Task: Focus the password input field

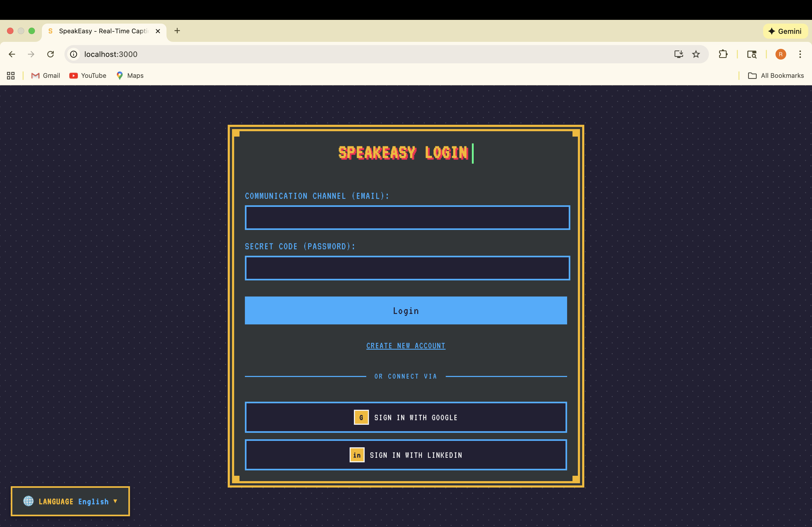Action: (x=407, y=268)
